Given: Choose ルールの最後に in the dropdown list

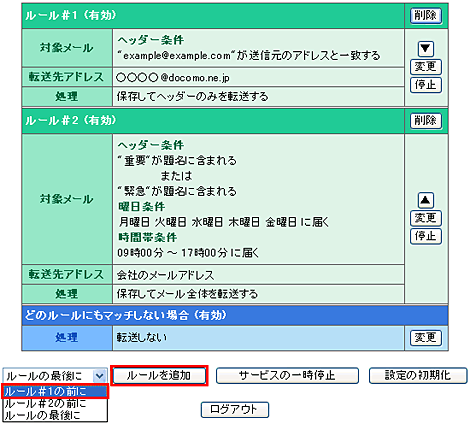Looking at the screenshot, I should [x=55, y=415].
